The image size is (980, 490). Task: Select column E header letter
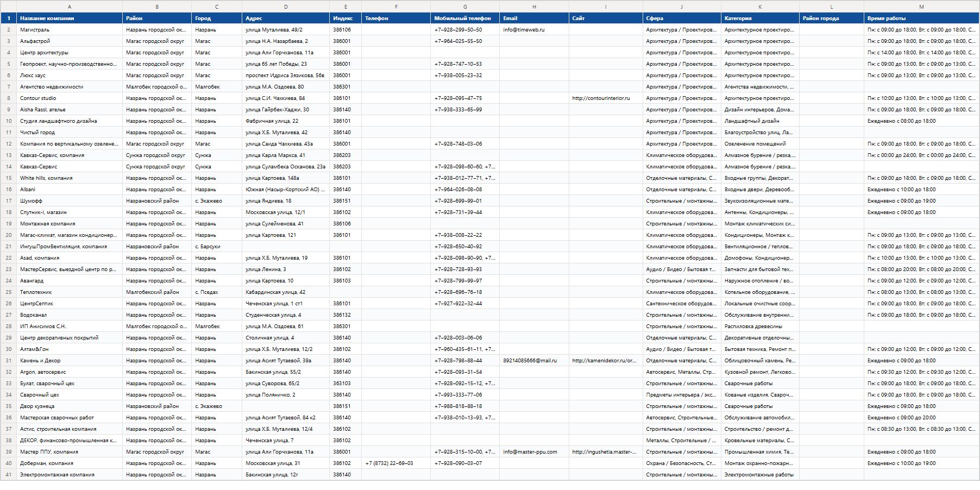(345, 7)
